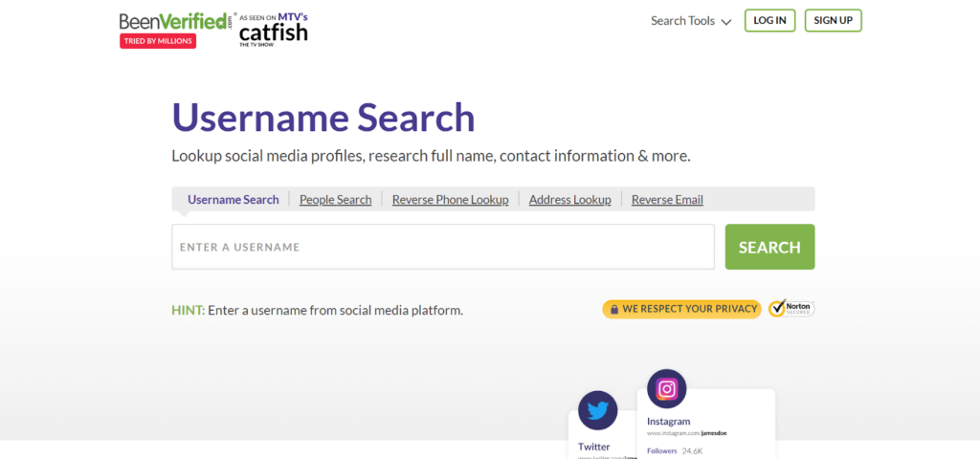
Task: Click the Tried By Millions badge
Action: [158, 40]
